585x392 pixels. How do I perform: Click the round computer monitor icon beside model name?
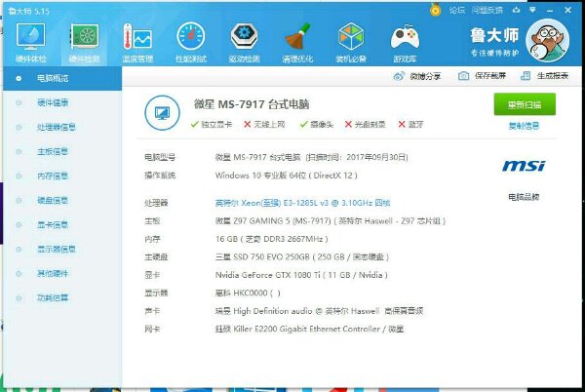point(162,113)
